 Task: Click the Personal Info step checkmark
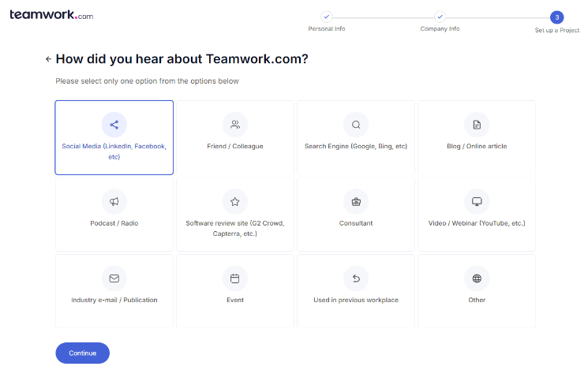coord(327,17)
